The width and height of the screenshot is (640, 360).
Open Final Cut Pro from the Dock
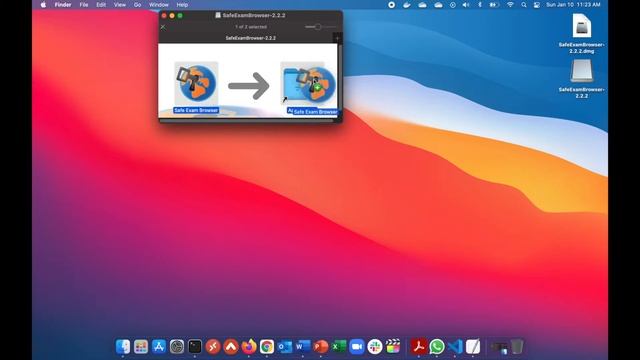(x=393, y=347)
